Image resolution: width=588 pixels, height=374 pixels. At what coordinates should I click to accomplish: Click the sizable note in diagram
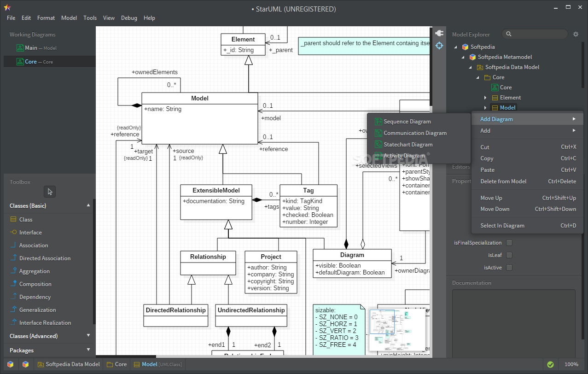point(339,329)
